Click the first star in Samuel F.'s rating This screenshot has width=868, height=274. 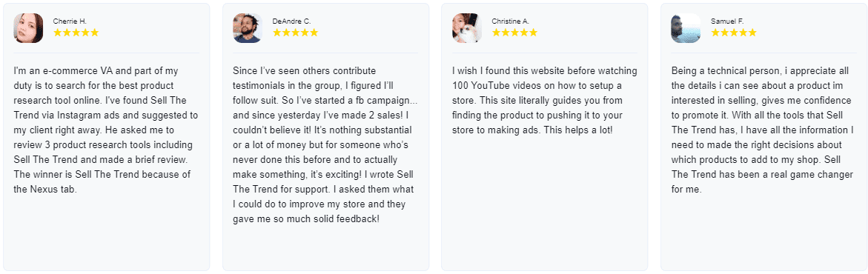click(715, 33)
